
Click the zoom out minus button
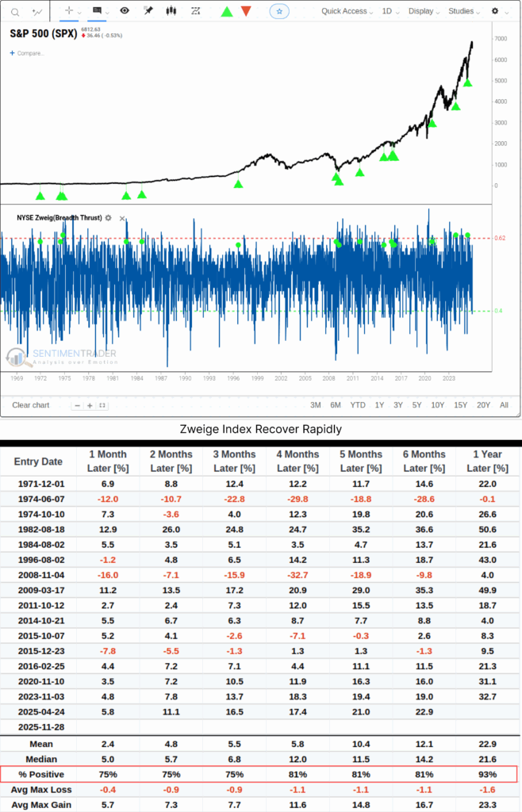[x=77, y=405]
